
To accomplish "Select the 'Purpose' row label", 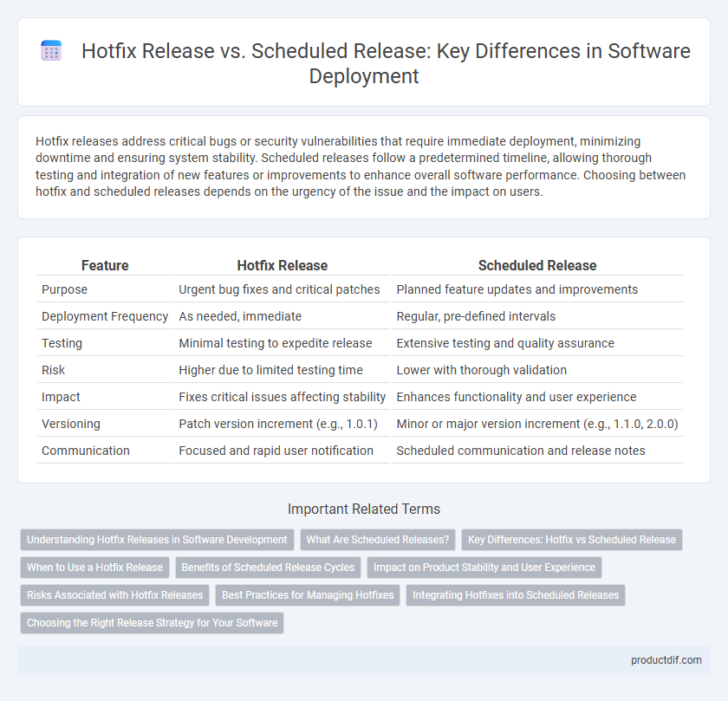I will (x=64, y=289).
